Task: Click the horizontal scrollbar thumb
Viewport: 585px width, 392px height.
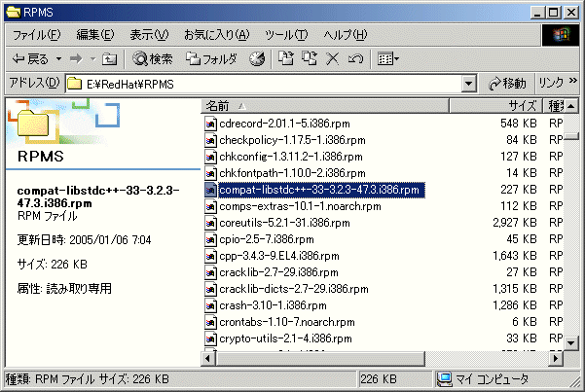Action: (x=320, y=359)
